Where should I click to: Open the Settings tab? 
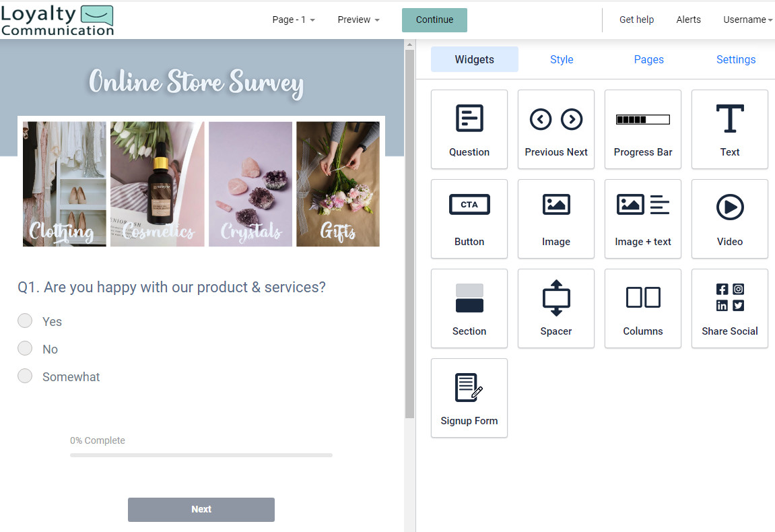point(736,59)
